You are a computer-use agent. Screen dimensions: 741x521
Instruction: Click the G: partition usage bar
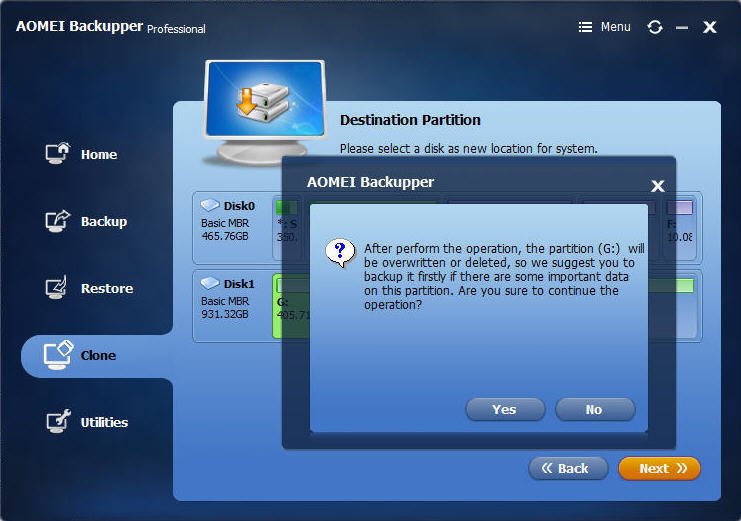pyautogui.click(x=293, y=286)
